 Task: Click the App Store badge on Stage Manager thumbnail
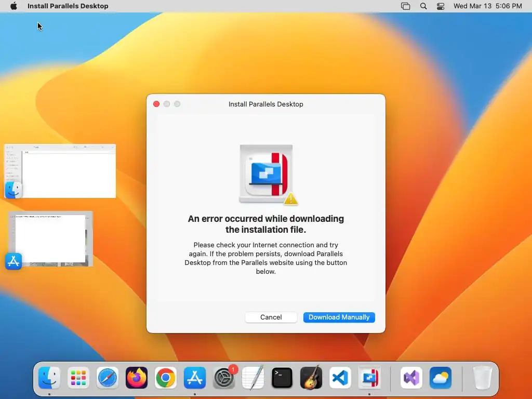point(14,261)
